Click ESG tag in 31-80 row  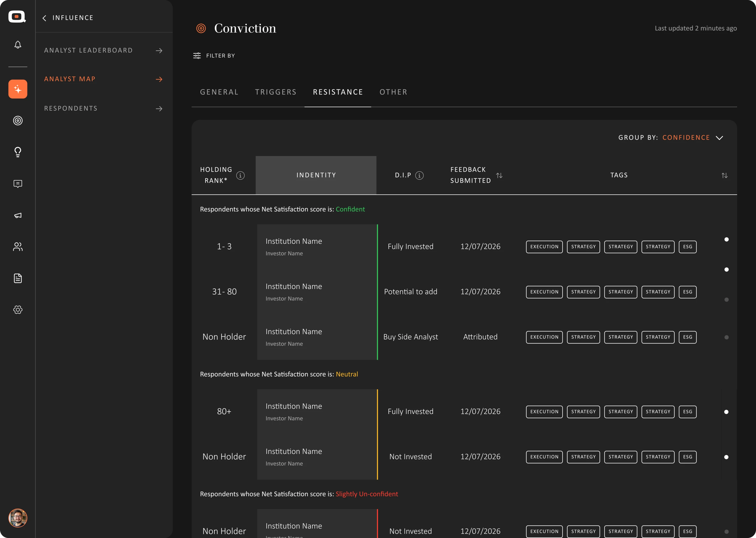coord(687,292)
